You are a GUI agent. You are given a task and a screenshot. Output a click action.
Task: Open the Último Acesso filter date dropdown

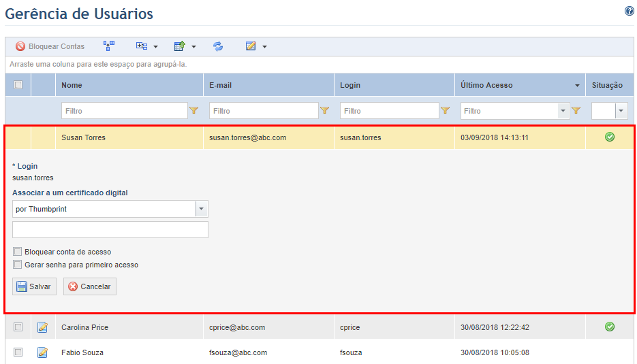[563, 111]
